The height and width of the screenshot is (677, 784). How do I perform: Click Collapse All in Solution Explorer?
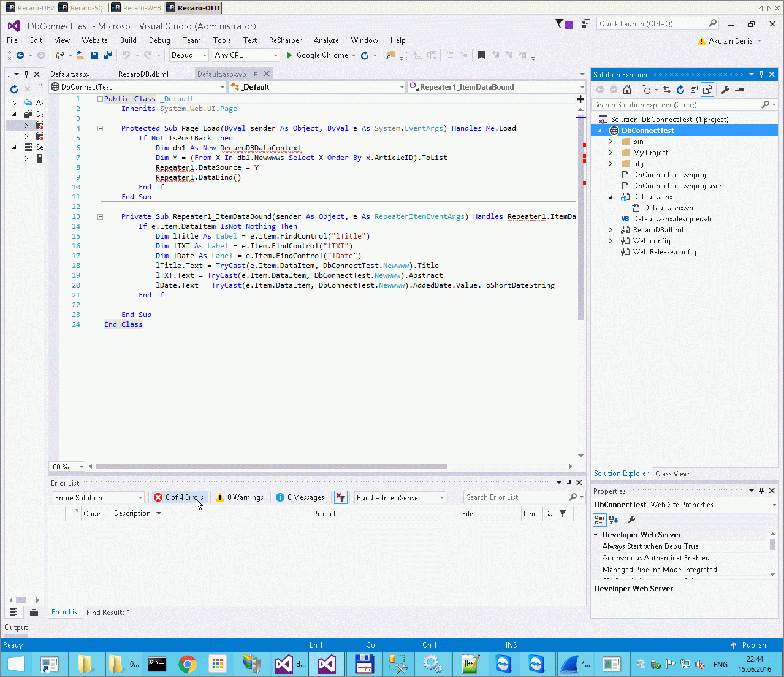coord(693,90)
